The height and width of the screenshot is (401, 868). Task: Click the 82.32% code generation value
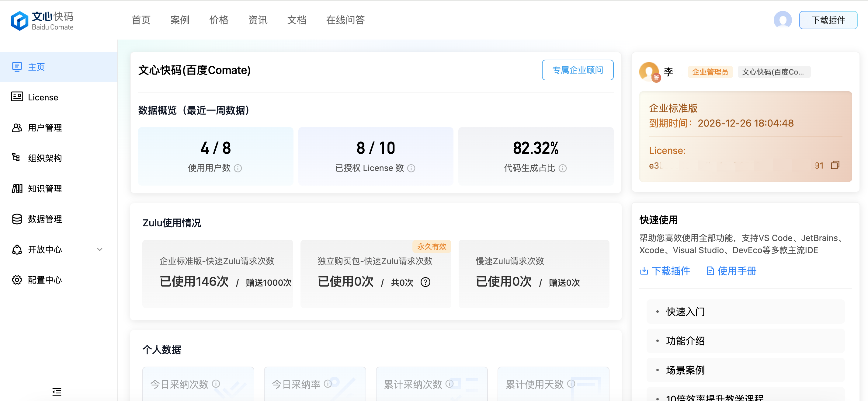coord(536,148)
